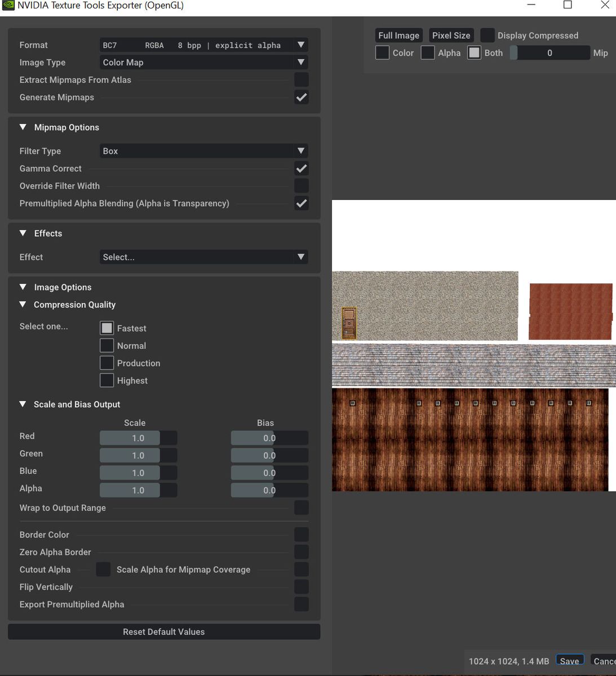The height and width of the screenshot is (676, 616).
Task: Show only the Alpha channel
Action: pyautogui.click(x=428, y=53)
